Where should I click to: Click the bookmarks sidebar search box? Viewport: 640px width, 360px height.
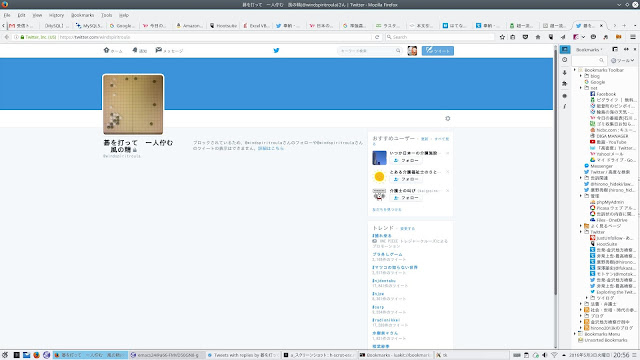(588, 60)
